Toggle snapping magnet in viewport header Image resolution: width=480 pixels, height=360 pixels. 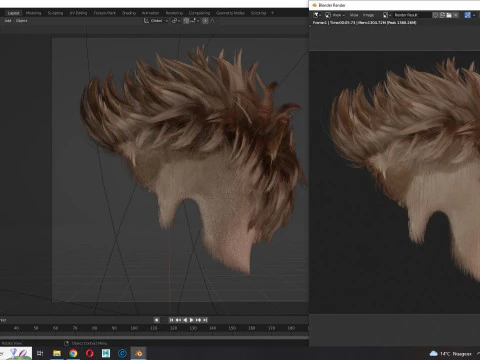point(186,21)
